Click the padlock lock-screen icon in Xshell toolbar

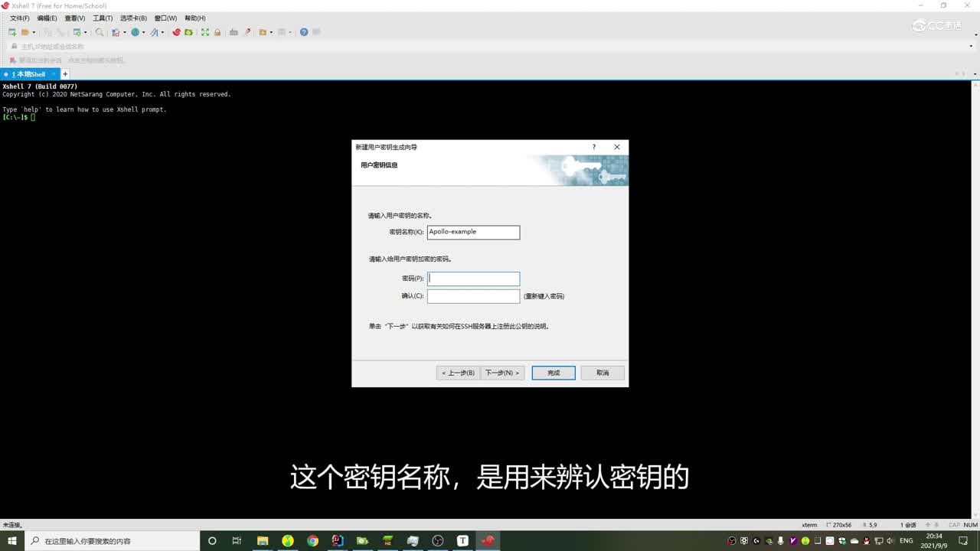pos(217,32)
